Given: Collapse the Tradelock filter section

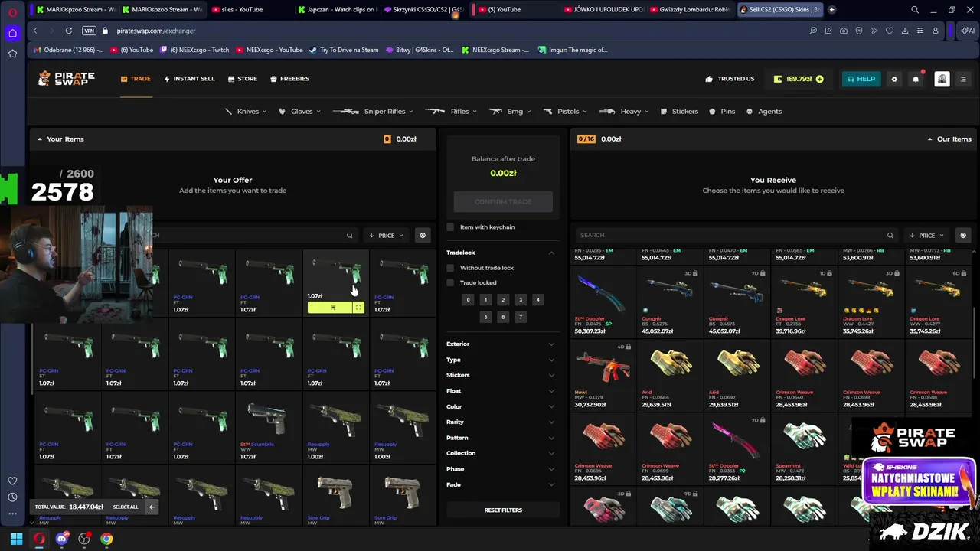Looking at the screenshot, I should coord(551,253).
